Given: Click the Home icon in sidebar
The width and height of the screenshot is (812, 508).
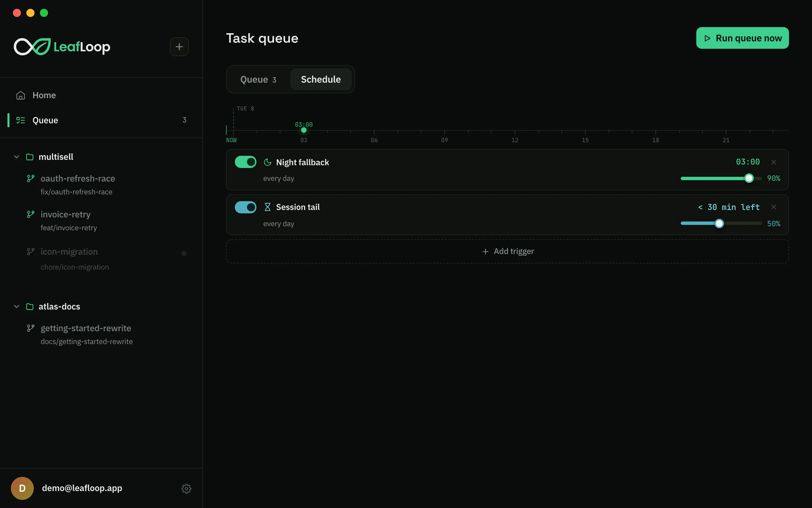Looking at the screenshot, I should click(21, 95).
